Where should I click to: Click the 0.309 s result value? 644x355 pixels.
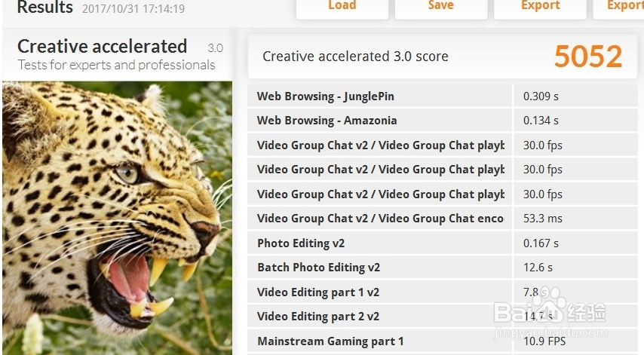point(541,96)
